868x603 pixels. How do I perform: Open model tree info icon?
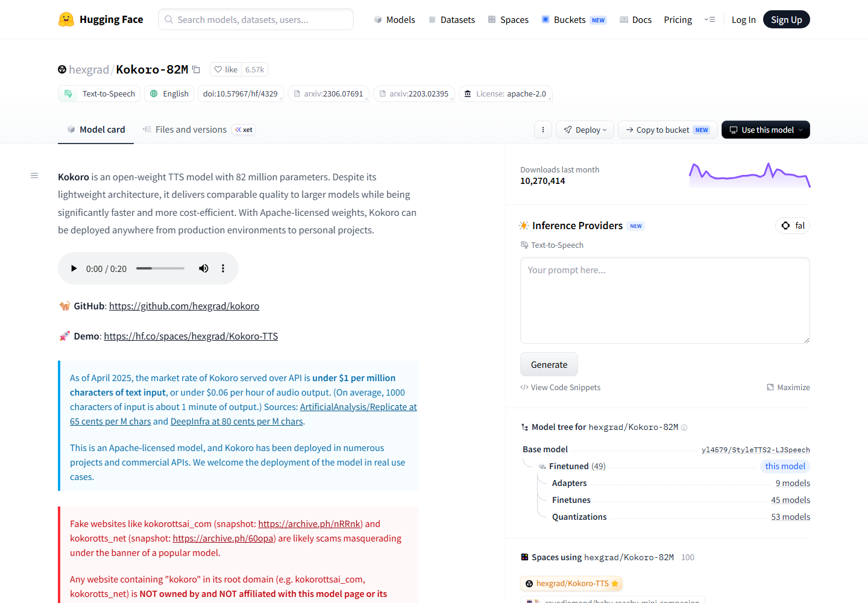point(684,428)
